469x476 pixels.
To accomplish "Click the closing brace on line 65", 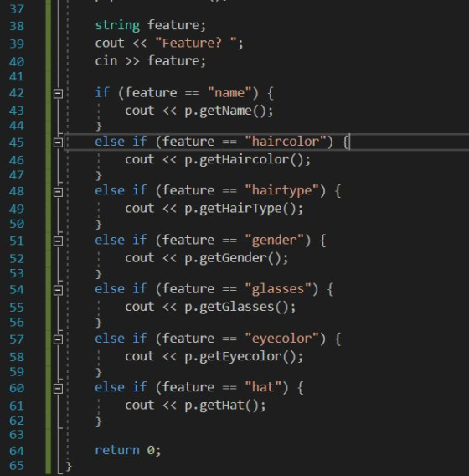I will pyautogui.click(x=69, y=466).
